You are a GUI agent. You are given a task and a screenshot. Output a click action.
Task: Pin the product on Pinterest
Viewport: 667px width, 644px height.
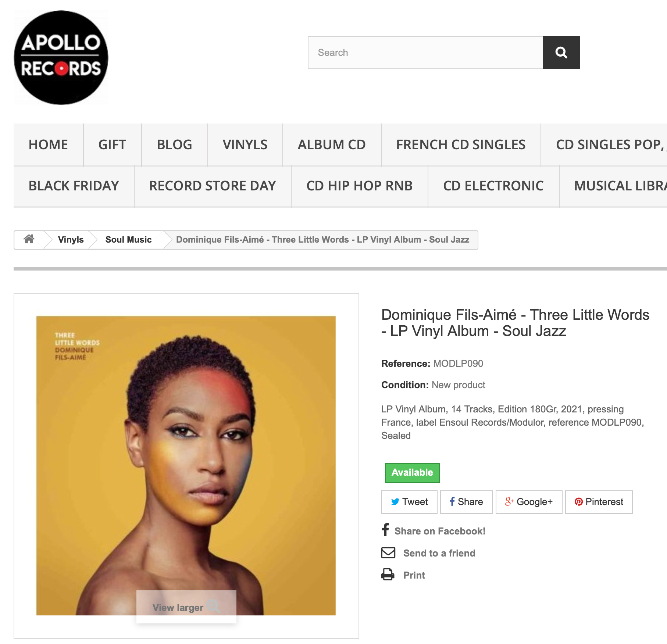pyautogui.click(x=599, y=502)
